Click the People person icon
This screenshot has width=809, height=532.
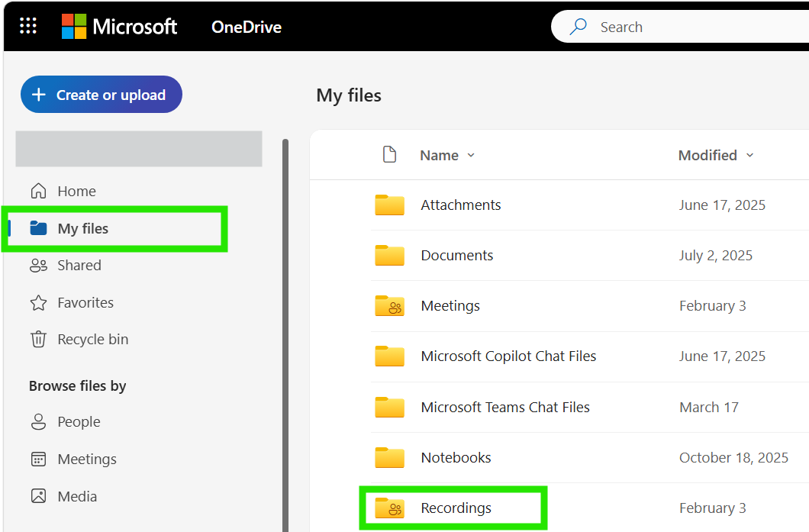pyautogui.click(x=38, y=421)
